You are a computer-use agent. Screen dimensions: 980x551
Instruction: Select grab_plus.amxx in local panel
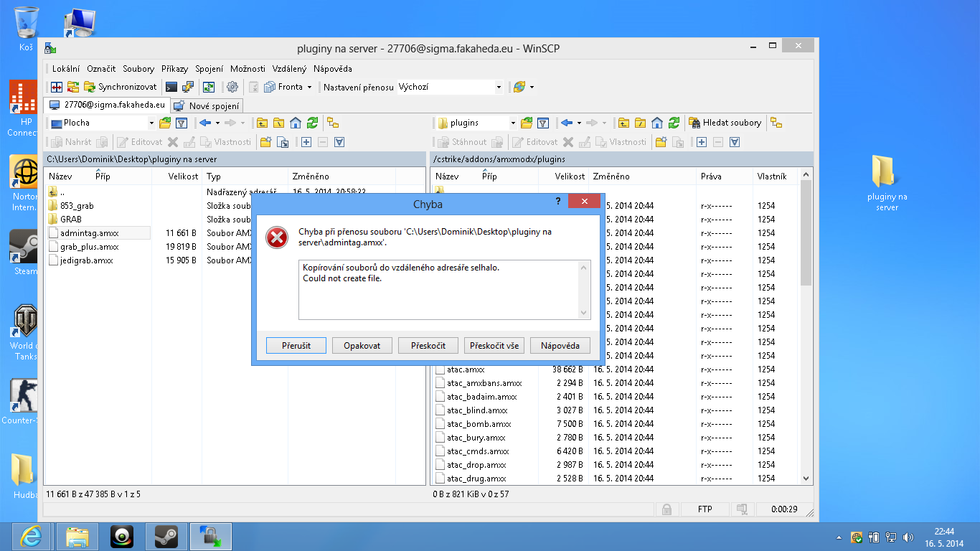pos(89,247)
